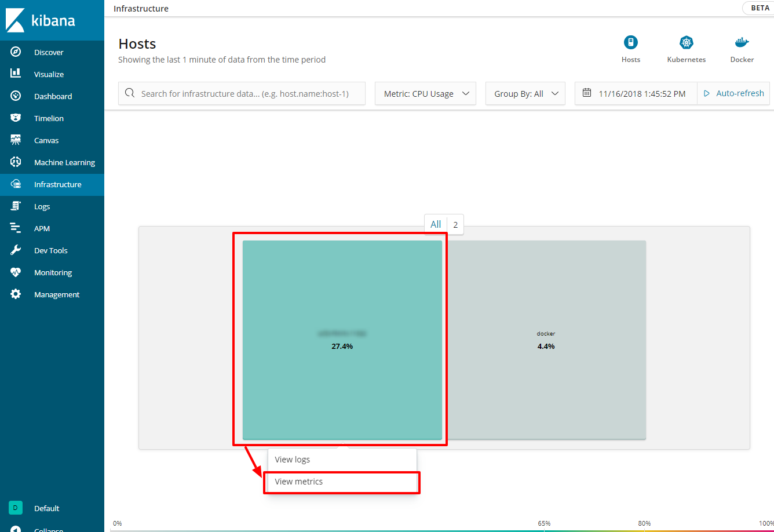Open Dashboard gauge icon
774x532 pixels.
pyautogui.click(x=16, y=96)
